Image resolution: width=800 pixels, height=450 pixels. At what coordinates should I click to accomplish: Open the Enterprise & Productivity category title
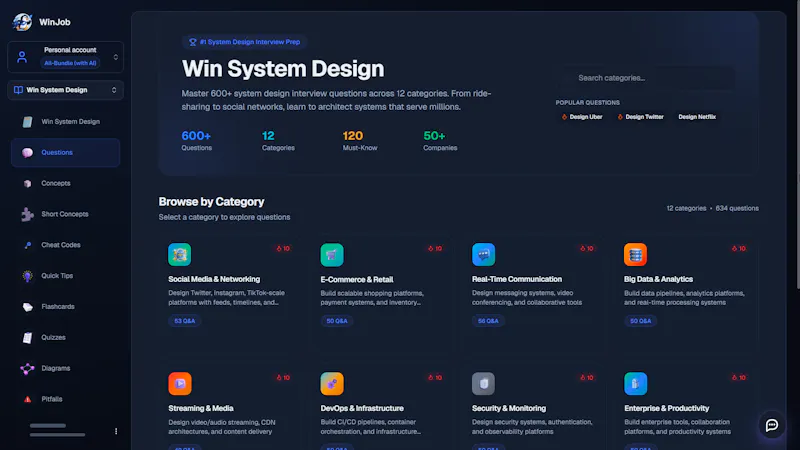(x=667, y=408)
